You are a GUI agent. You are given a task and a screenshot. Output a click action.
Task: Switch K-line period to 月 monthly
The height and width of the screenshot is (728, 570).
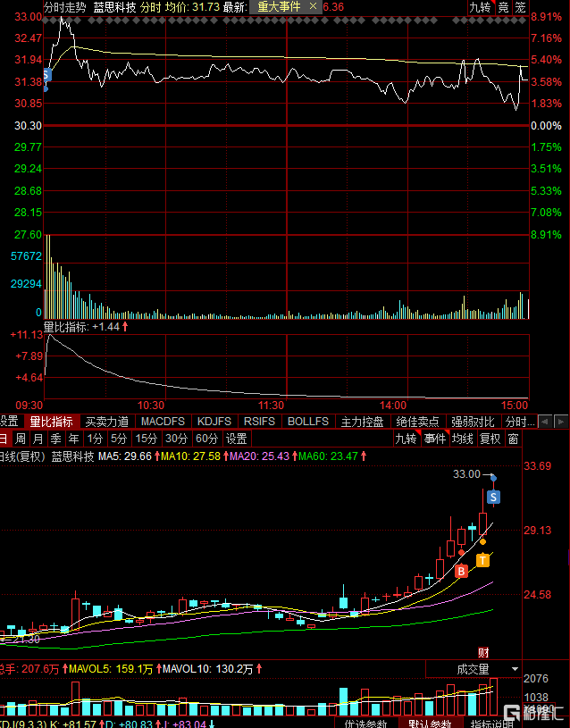point(38,439)
